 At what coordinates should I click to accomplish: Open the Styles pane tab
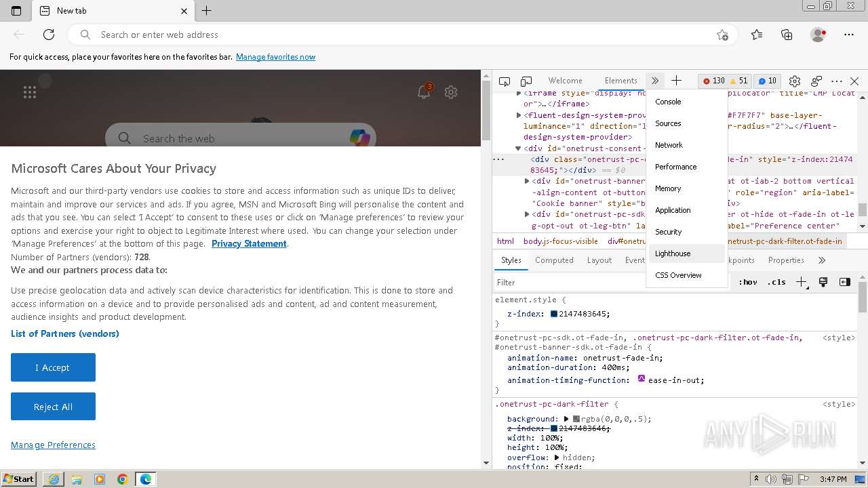click(x=511, y=260)
